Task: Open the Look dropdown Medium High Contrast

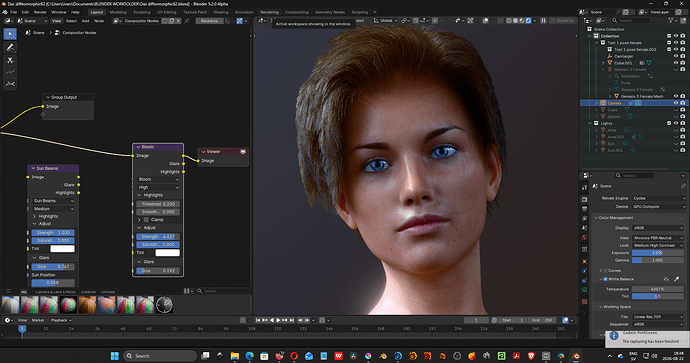Action: (658, 245)
